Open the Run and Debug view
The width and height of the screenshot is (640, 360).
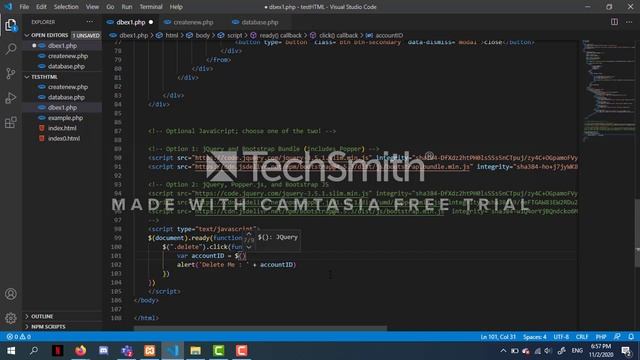click(x=11, y=98)
